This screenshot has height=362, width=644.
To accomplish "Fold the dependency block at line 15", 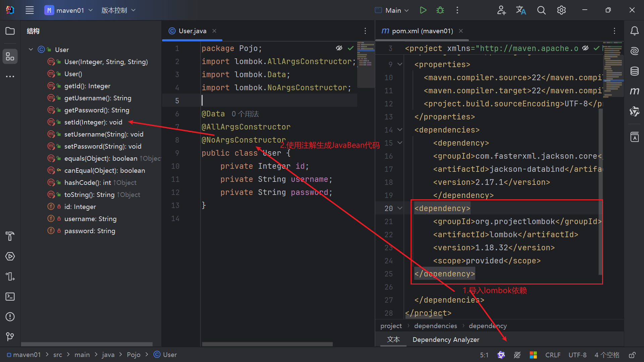I will point(400,143).
